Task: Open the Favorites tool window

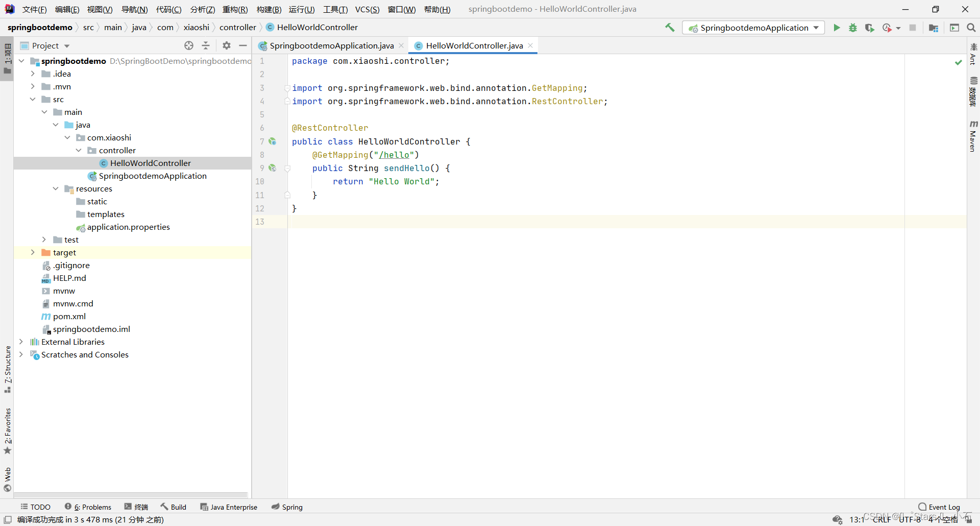Action: coord(8,431)
